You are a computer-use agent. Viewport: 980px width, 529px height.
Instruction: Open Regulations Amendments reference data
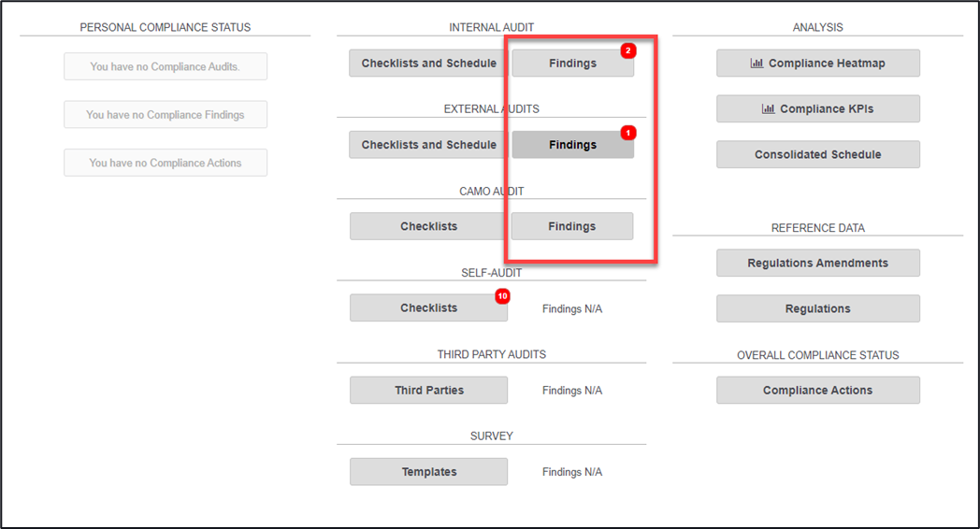coord(817,264)
